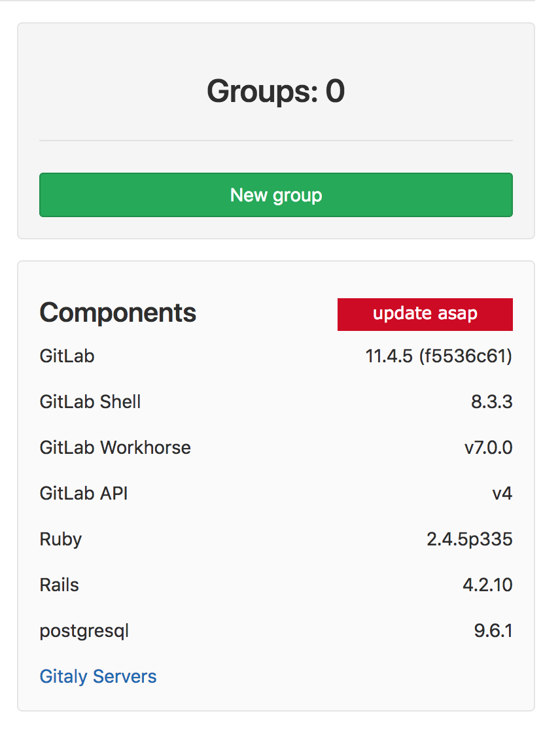Click the GitLab Workhorse label
Image resolution: width=560 pixels, height=739 pixels.
(x=115, y=447)
